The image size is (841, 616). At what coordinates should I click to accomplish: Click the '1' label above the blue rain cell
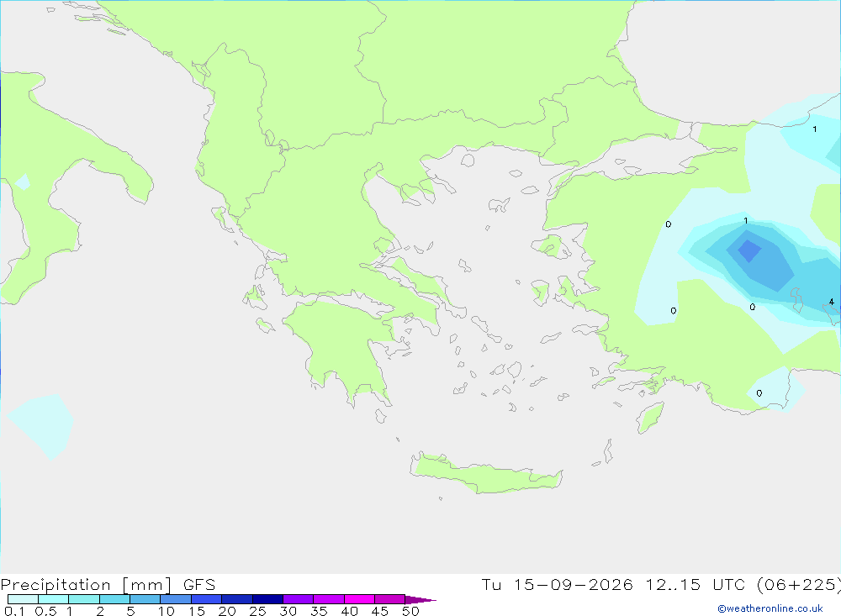coord(745,221)
